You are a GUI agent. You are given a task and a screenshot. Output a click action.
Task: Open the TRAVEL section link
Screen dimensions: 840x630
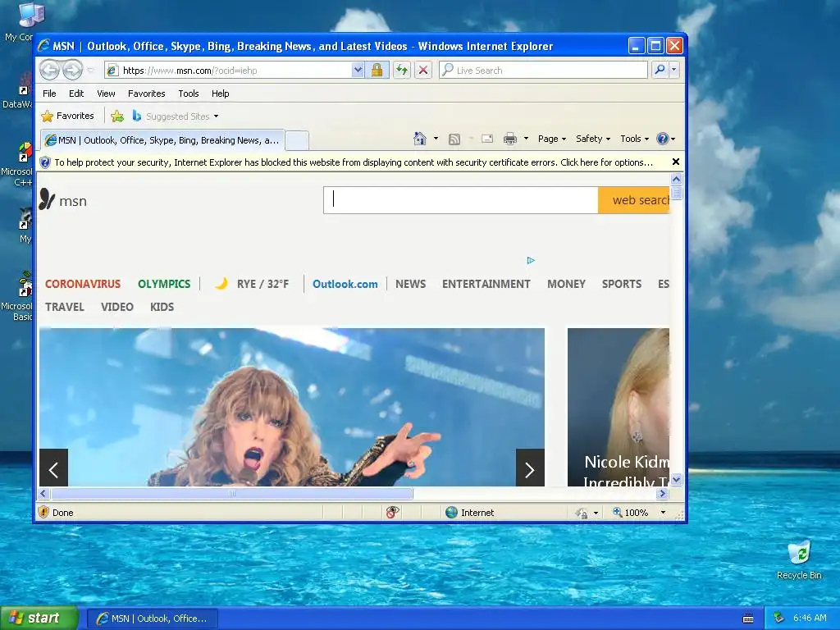(65, 307)
